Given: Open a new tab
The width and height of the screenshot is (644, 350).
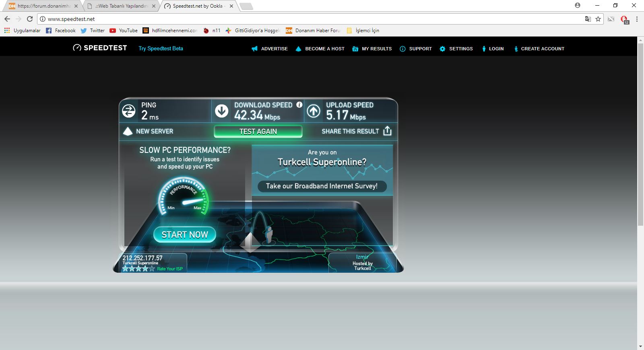Looking at the screenshot, I should tap(246, 6).
